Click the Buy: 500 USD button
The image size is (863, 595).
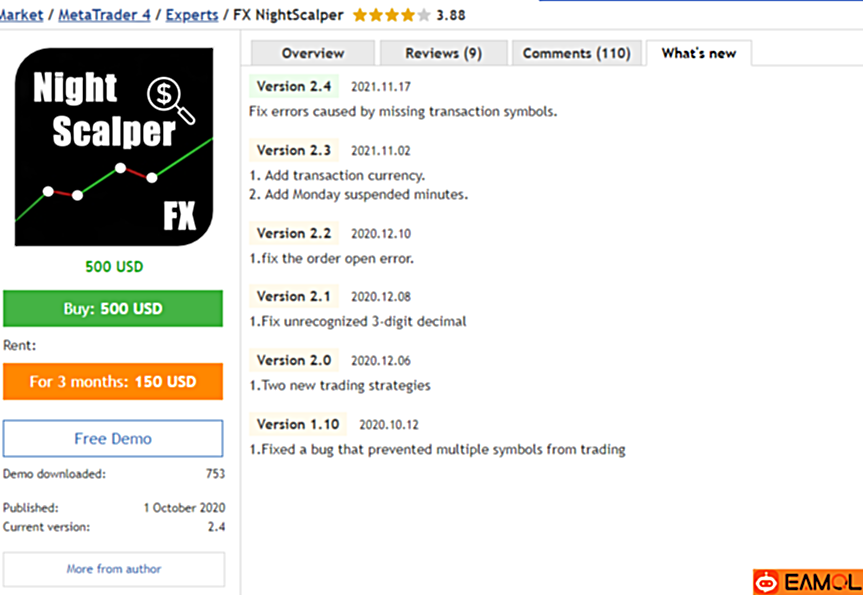point(113,309)
